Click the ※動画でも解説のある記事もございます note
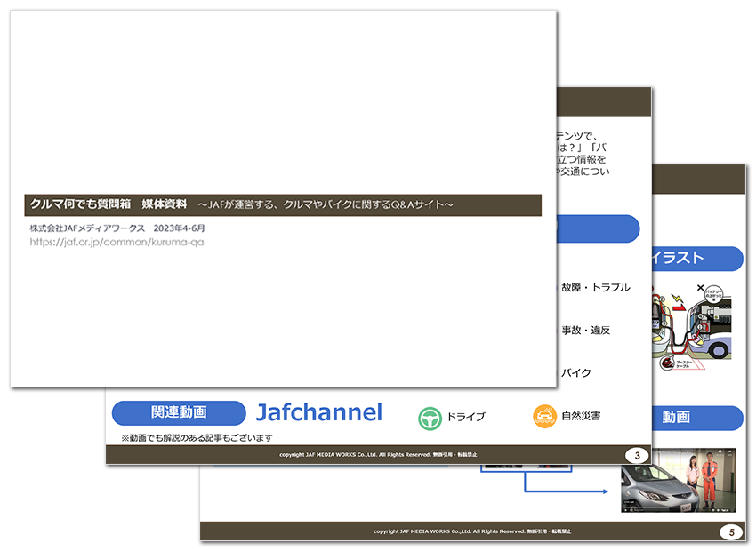 click(x=197, y=438)
